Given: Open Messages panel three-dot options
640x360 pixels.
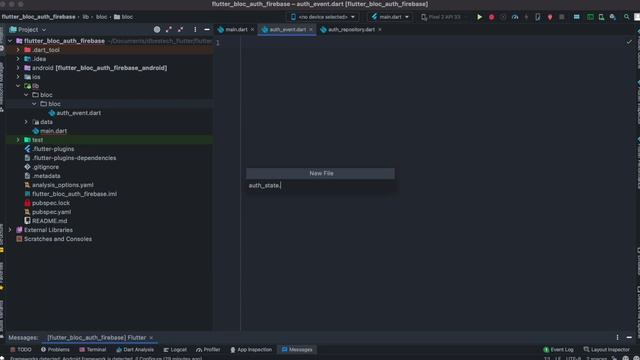Looking at the screenshot, I should click(617, 338).
